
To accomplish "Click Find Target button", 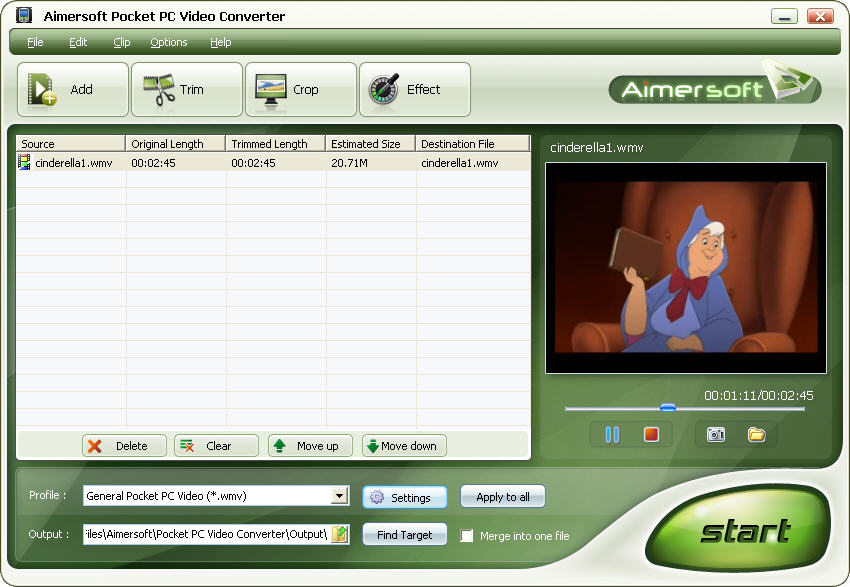I will pyautogui.click(x=404, y=534).
